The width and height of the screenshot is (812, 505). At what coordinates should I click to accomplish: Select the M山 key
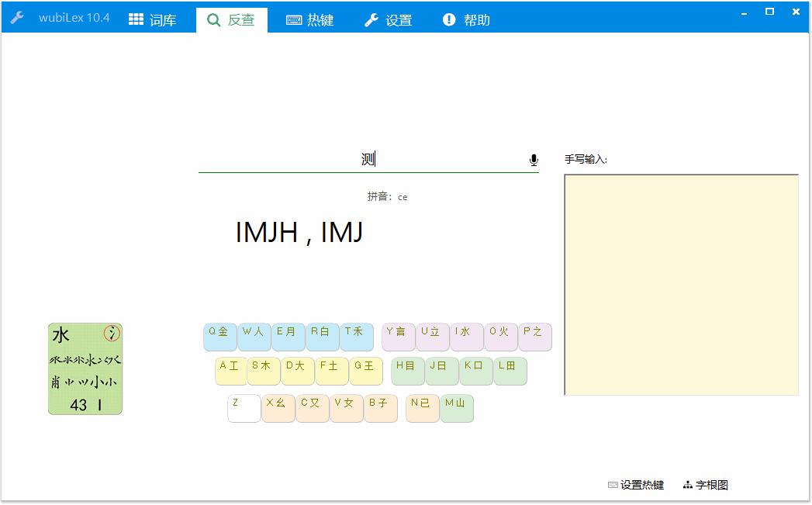[x=457, y=408]
